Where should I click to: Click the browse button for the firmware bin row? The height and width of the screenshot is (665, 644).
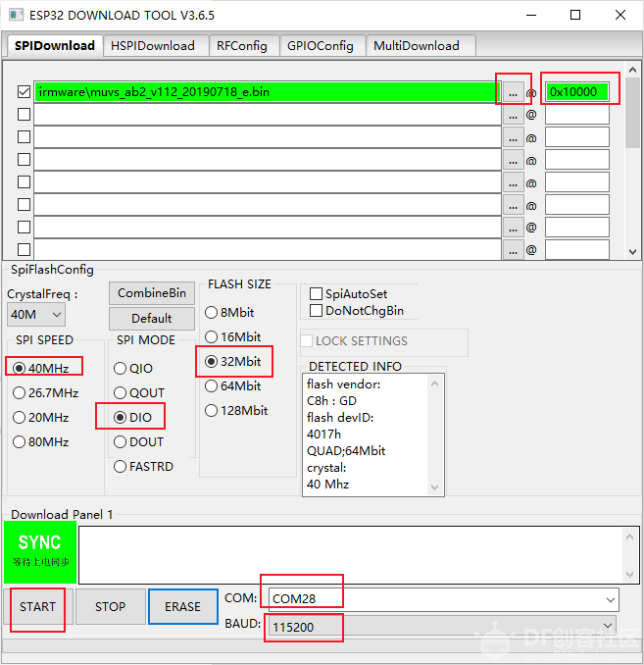click(x=513, y=92)
